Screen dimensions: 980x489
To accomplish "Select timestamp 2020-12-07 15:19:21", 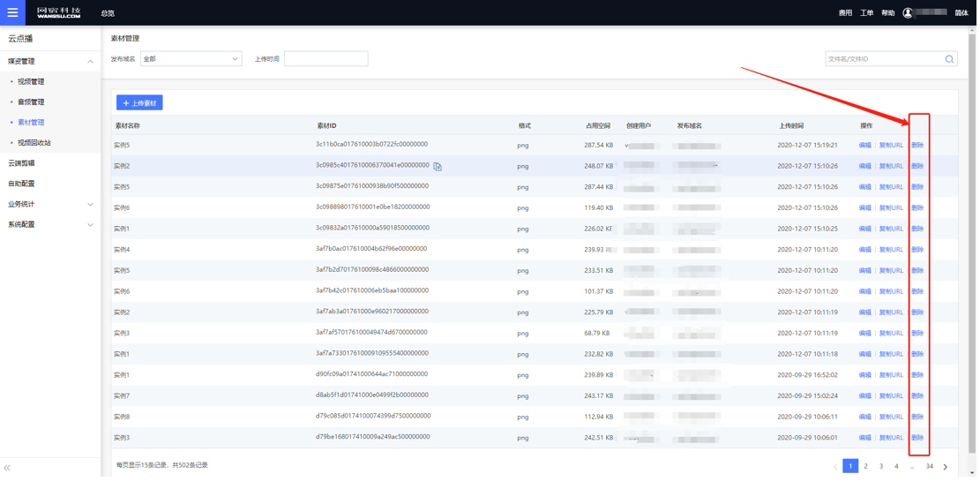I will click(x=807, y=145).
